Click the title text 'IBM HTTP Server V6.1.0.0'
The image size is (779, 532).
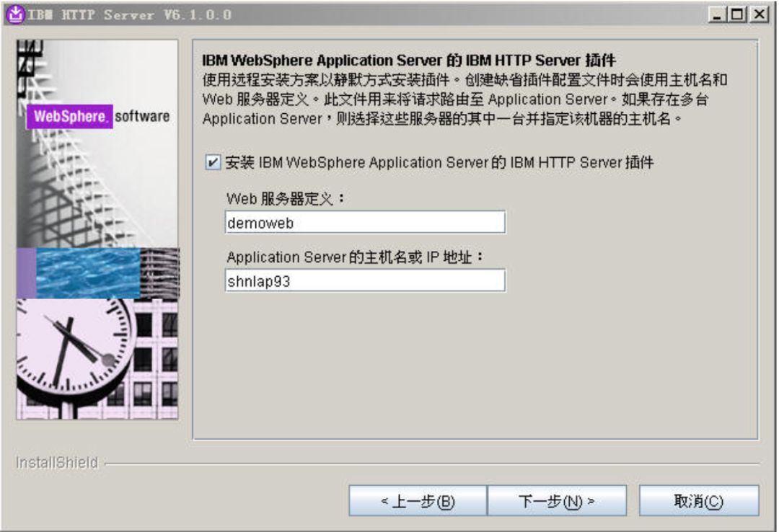point(129,15)
